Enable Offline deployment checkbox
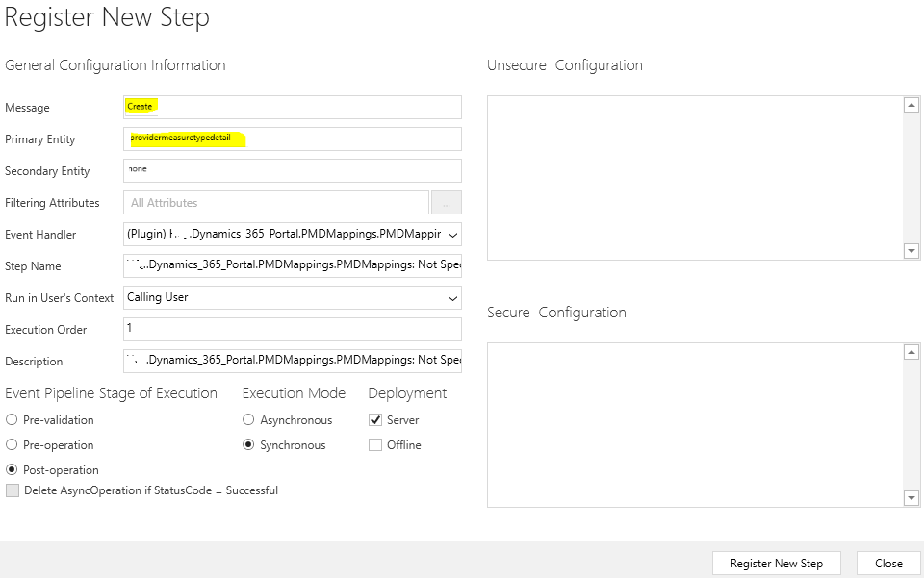Viewport: 924px width, 578px height. pyautogui.click(x=376, y=445)
